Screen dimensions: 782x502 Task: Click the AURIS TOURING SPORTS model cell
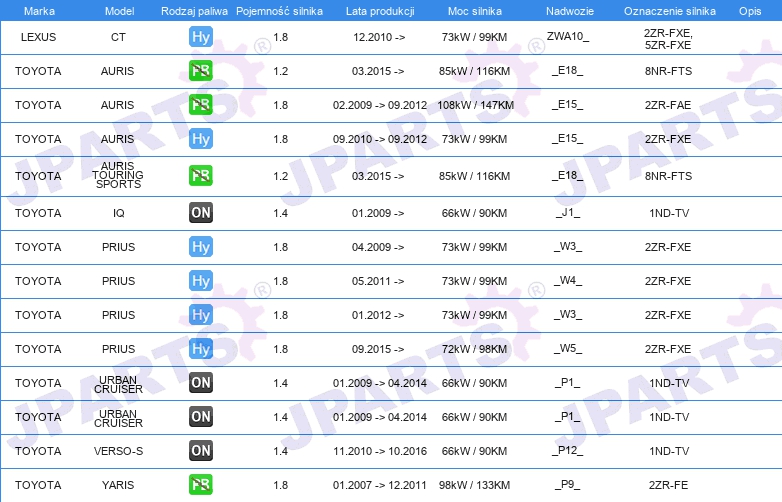[x=118, y=175]
